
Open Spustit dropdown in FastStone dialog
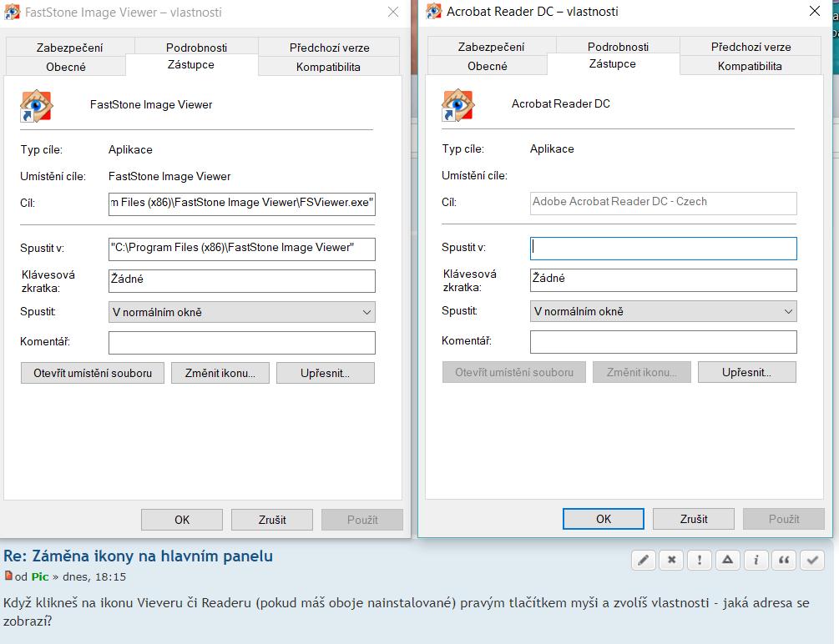(x=242, y=312)
